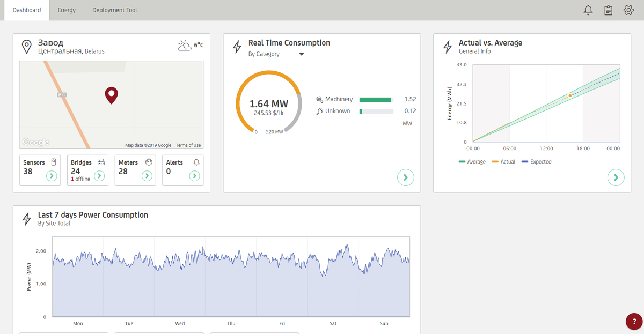644x334 pixels.
Task: Switch to the Energy tab
Action: pos(67,10)
